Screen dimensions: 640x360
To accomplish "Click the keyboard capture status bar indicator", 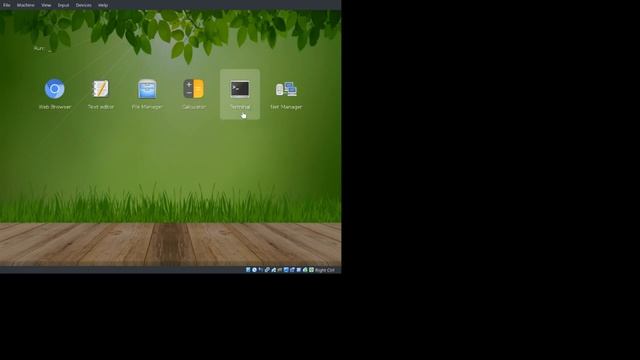I will pos(311,270).
